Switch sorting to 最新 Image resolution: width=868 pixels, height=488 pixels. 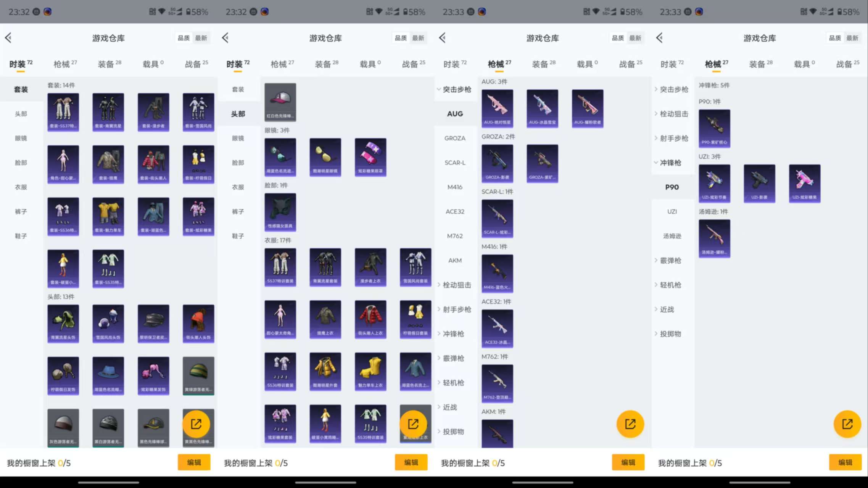click(x=201, y=38)
